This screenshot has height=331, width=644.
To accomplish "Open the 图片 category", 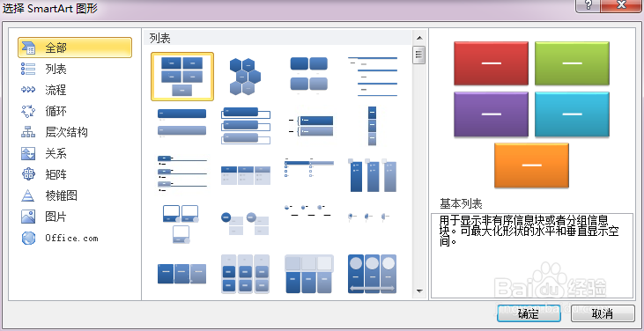I will click(x=56, y=217).
